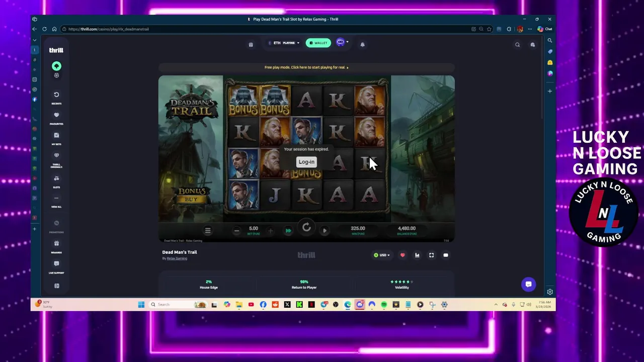Select the Facebook vertical tab
Screen dimensions: 644x362
tap(35, 99)
